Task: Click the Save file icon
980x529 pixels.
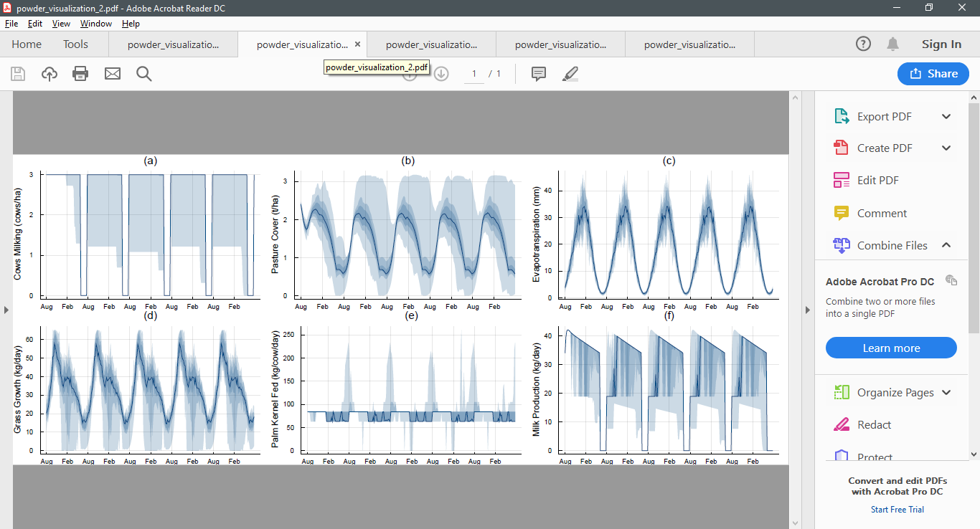Action: (x=18, y=74)
